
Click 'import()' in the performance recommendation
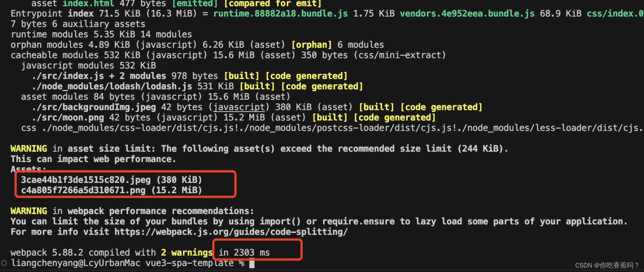pyautogui.click(x=280, y=221)
